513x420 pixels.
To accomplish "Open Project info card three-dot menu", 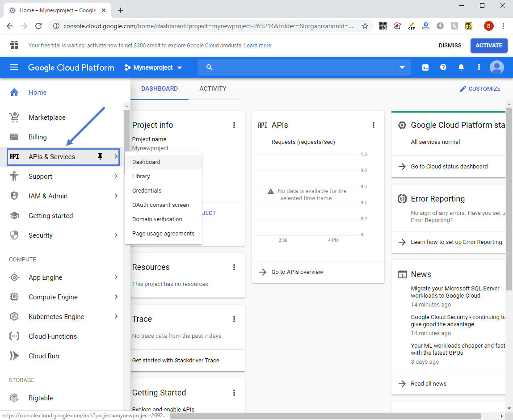I will point(234,125).
